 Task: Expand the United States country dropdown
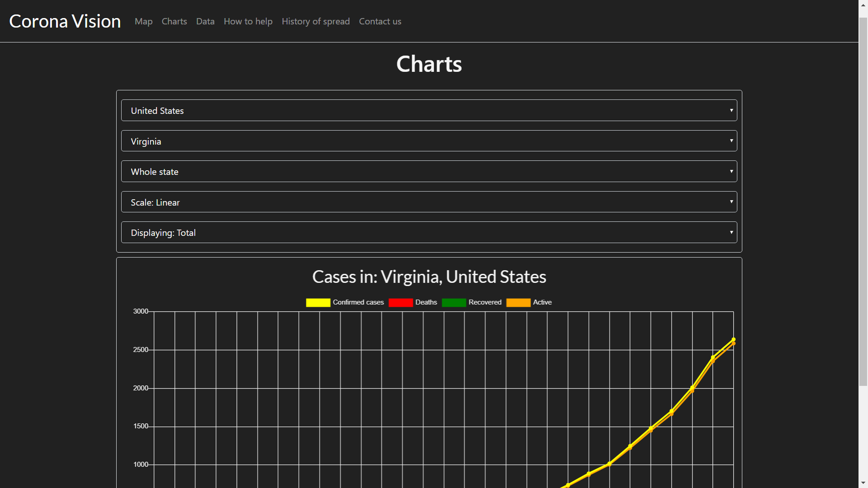[429, 110]
